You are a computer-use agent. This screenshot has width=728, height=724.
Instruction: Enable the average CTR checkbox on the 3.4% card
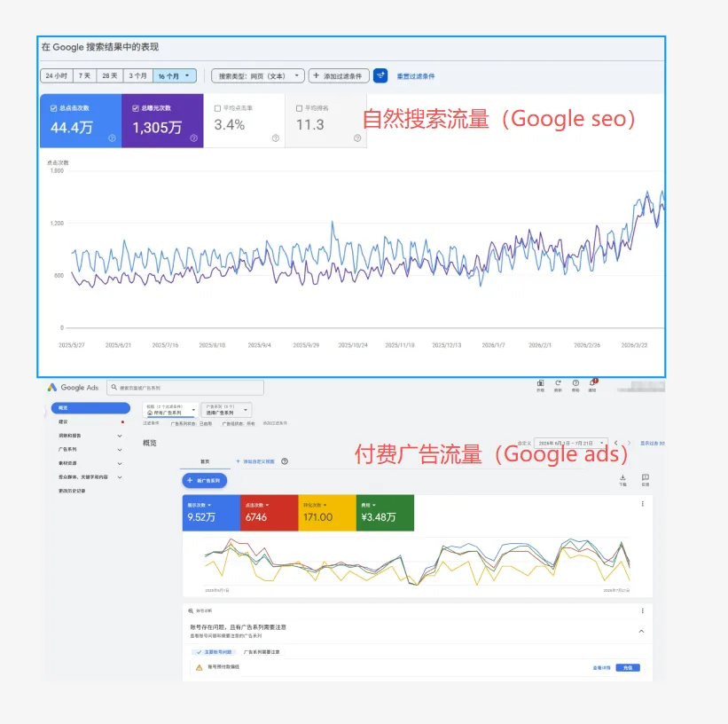point(217,108)
